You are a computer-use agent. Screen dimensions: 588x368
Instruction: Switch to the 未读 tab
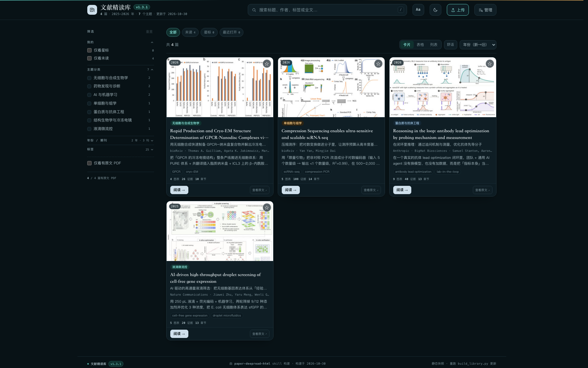(190, 32)
